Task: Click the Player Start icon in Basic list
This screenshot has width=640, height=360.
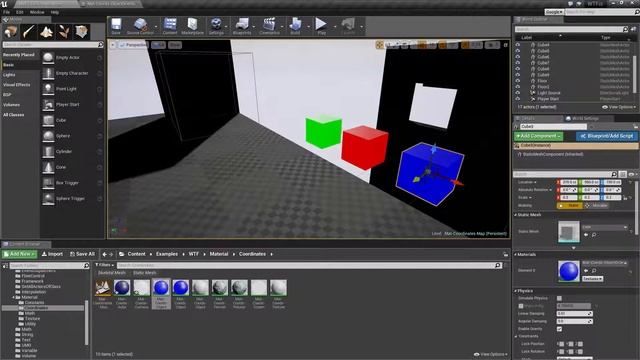Action: click(x=48, y=104)
